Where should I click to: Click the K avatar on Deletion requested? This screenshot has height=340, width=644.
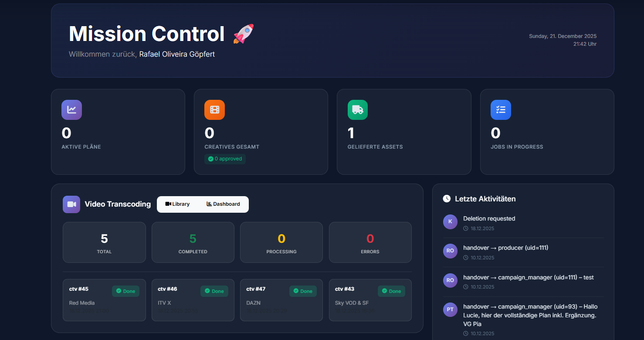450,221
